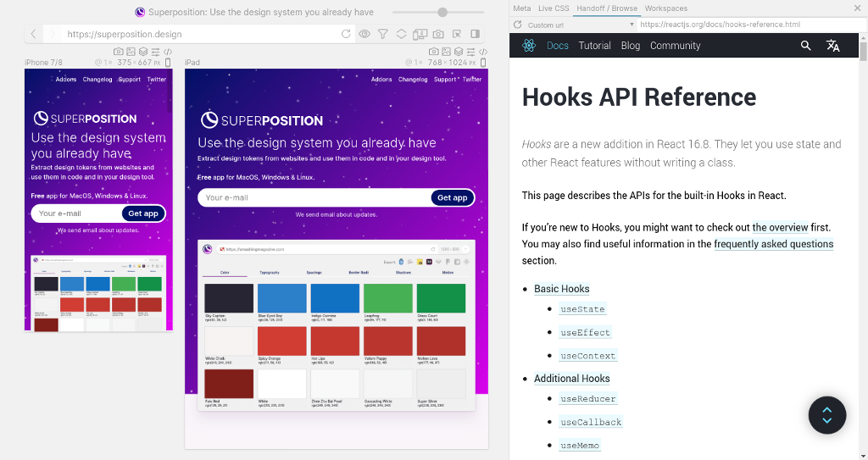Open devtools code icon for iPad pane
Screen dimensions: 868x460
click(483, 52)
